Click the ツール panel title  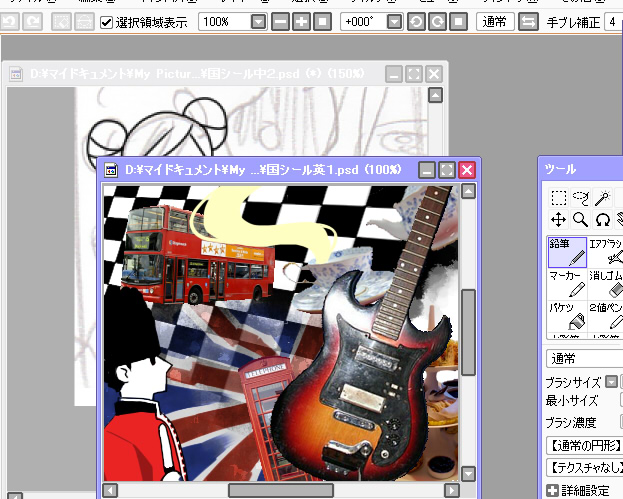click(560, 169)
